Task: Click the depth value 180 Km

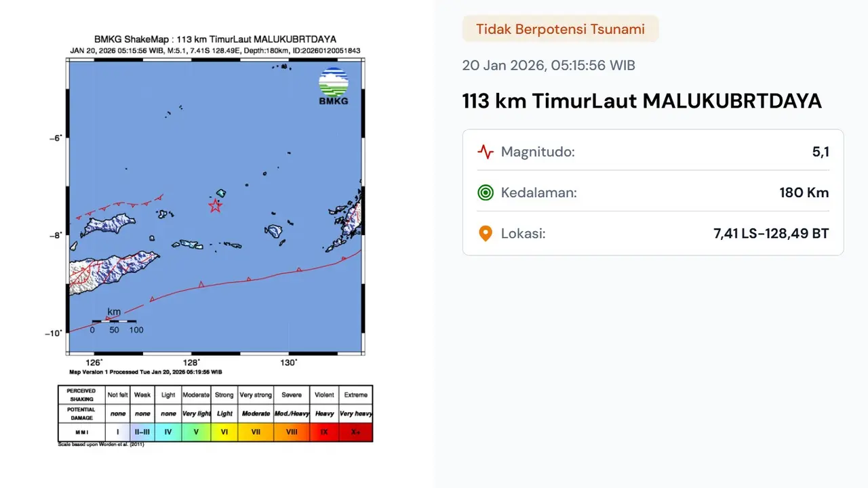Action: click(x=804, y=192)
